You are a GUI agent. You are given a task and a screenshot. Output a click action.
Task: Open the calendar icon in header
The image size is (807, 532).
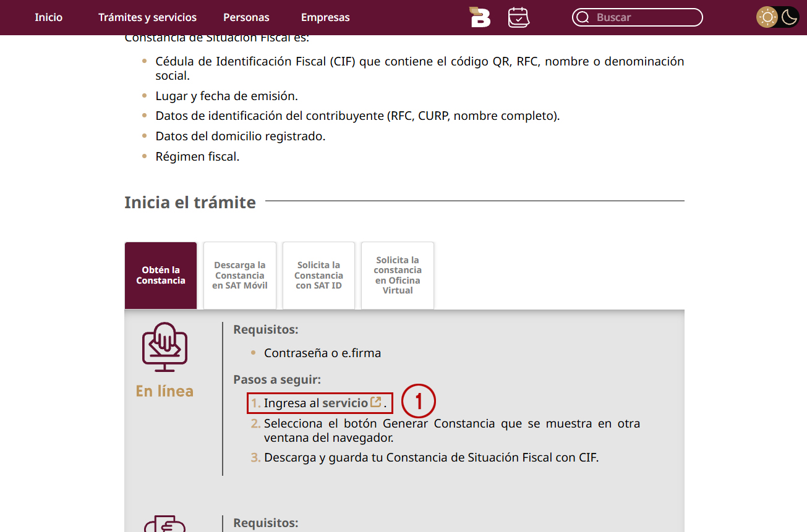point(519,17)
